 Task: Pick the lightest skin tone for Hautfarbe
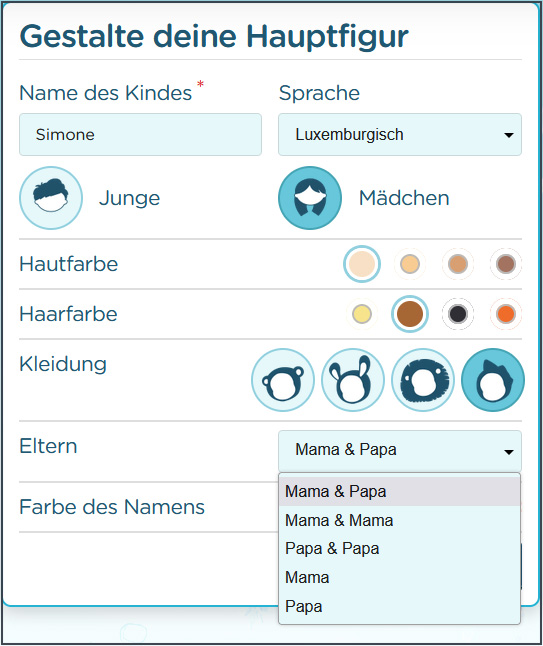(x=362, y=264)
